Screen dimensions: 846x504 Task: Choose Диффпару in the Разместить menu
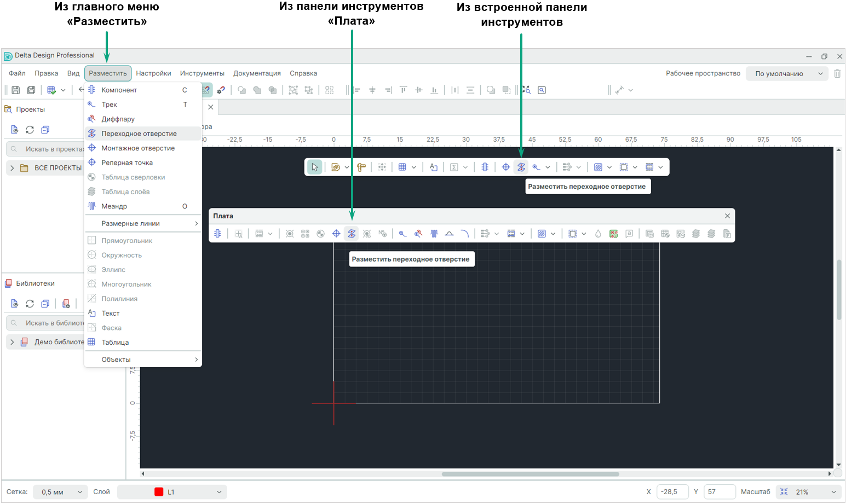143,119
